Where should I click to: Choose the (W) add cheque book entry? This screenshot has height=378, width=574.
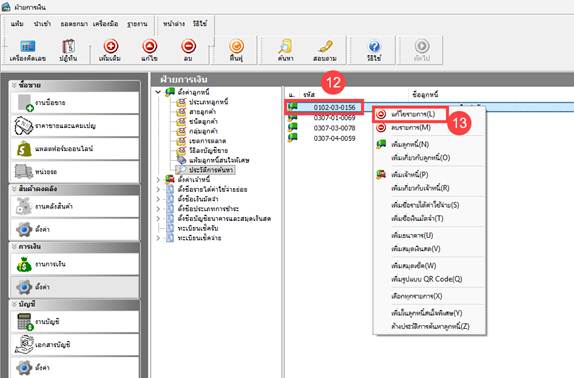[429, 266]
